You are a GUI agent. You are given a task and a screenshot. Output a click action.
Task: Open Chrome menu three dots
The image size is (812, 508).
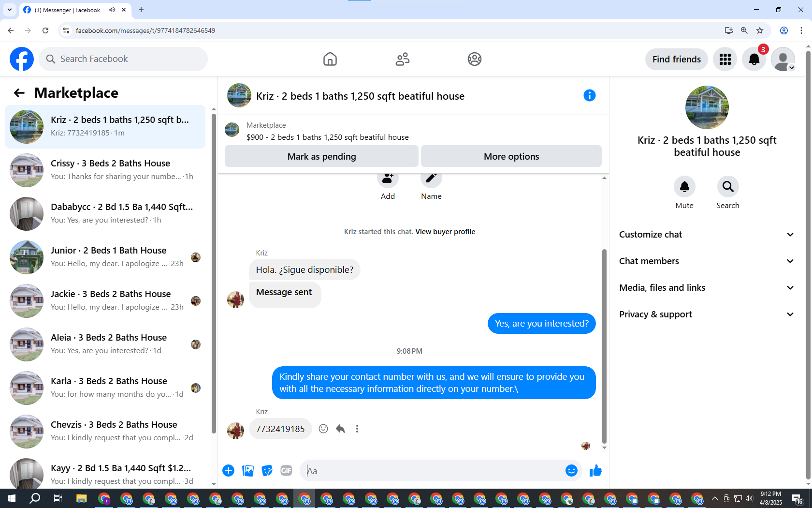click(801, 30)
